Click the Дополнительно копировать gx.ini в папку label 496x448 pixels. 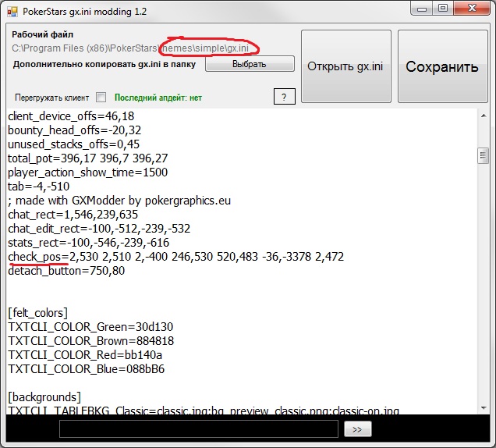105,64
